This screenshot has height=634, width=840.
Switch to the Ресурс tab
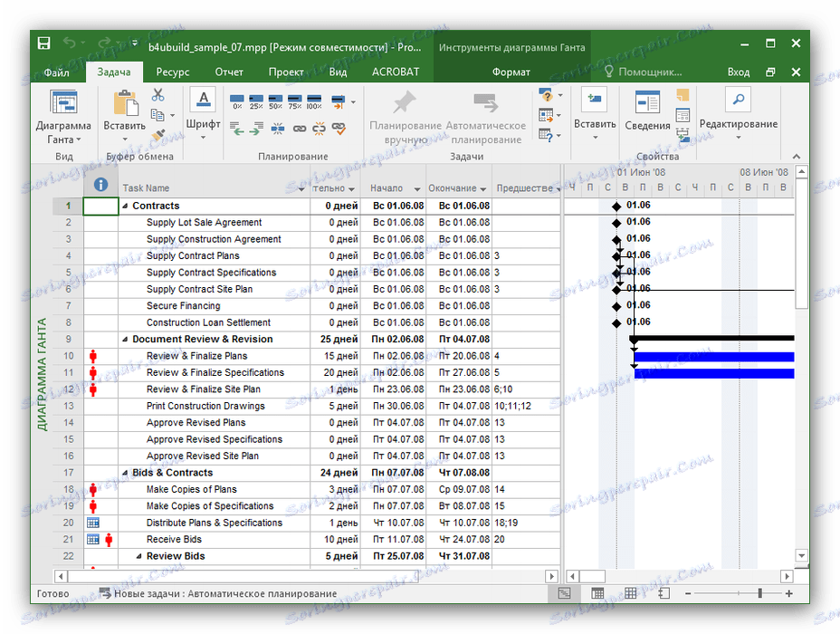click(173, 72)
